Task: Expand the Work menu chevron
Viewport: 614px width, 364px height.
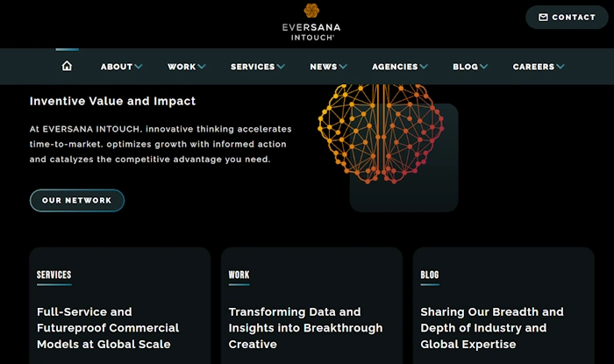Action: [201, 67]
